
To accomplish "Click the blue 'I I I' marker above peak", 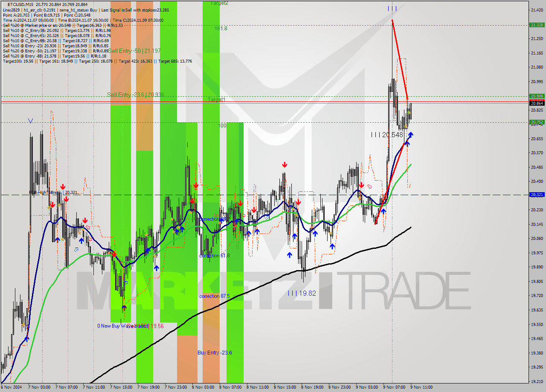I will [x=392, y=8].
